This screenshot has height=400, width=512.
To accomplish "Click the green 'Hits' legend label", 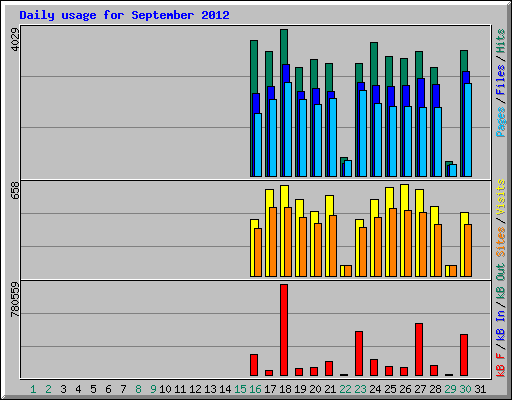I will coord(500,41).
